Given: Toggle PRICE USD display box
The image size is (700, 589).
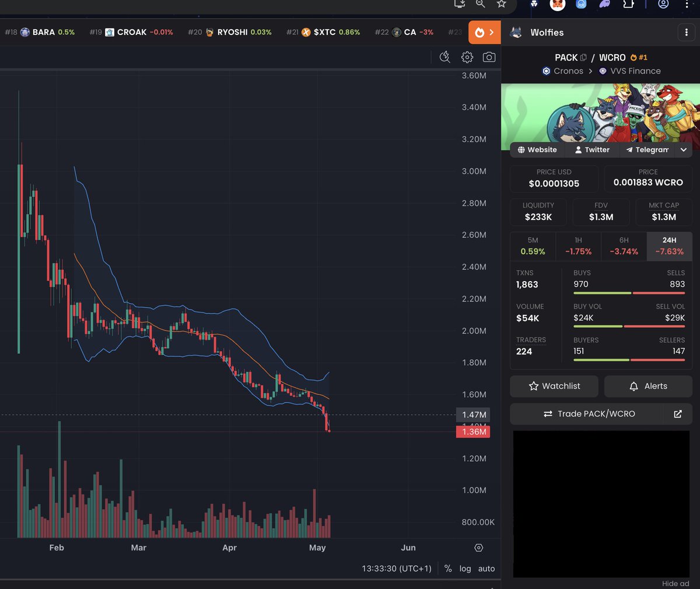Looking at the screenshot, I should [554, 178].
